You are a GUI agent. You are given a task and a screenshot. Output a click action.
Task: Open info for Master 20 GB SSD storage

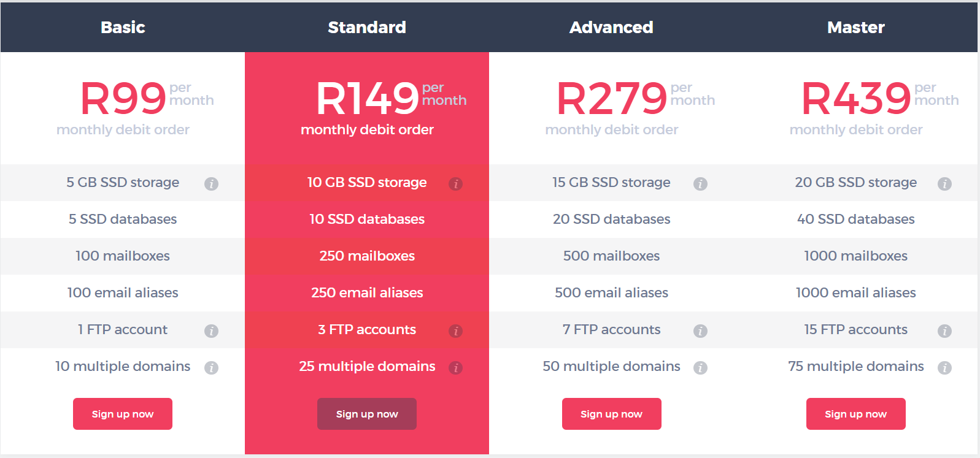[x=944, y=183]
